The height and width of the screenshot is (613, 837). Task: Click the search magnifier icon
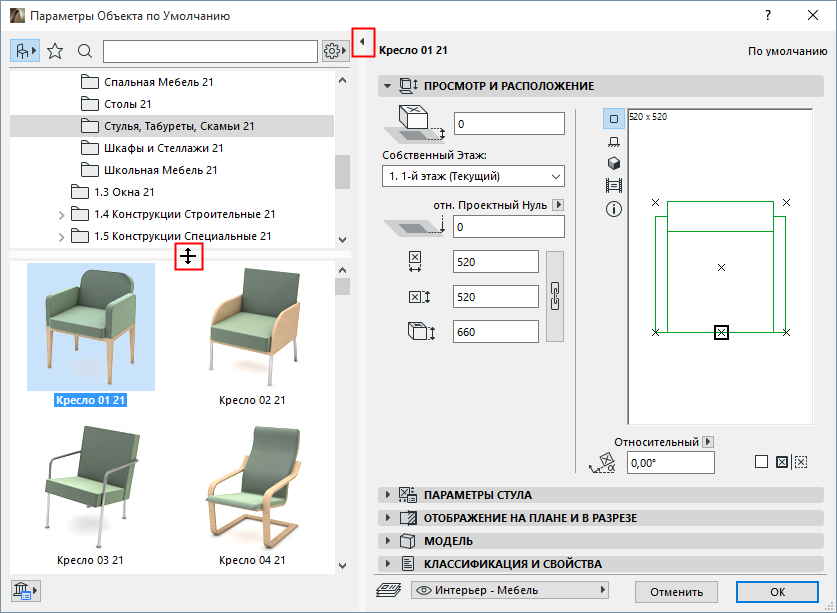coord(84,51)
